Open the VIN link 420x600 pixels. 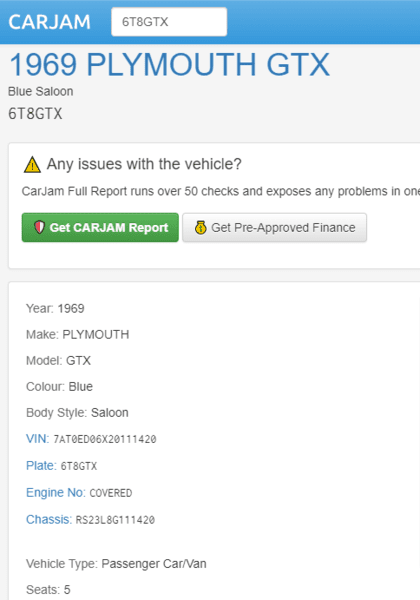(x=37, y=439)
